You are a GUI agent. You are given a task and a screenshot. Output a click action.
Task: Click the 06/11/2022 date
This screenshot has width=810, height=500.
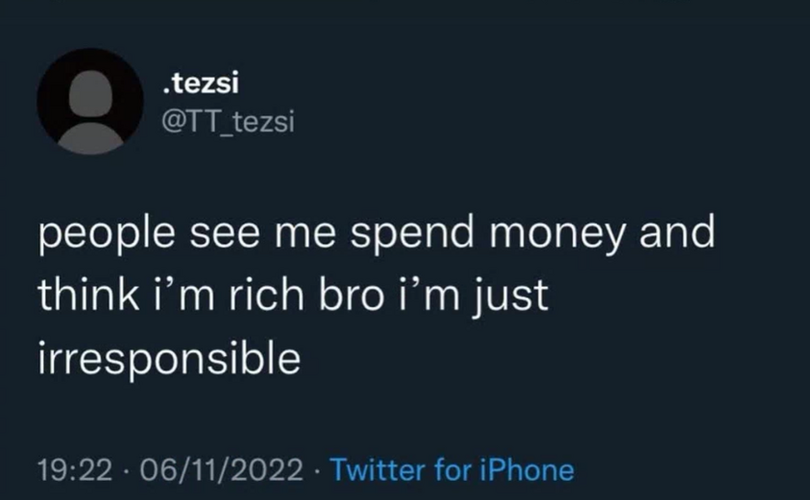(x=221, y=470)
